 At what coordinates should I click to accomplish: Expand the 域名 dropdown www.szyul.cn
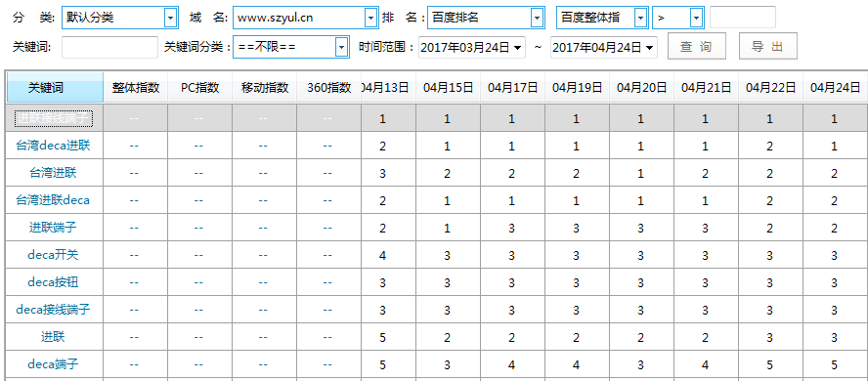[x=305, y=18]
